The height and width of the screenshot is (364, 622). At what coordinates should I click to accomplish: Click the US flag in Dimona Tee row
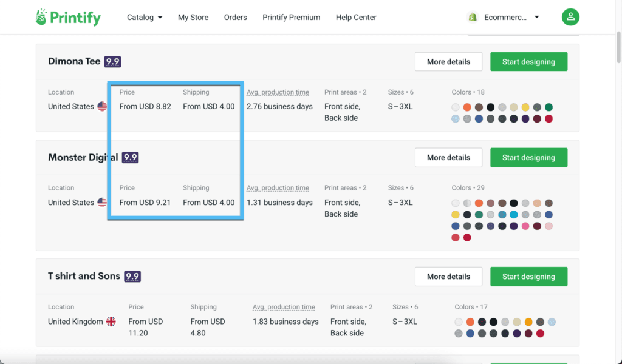point(102,107)
